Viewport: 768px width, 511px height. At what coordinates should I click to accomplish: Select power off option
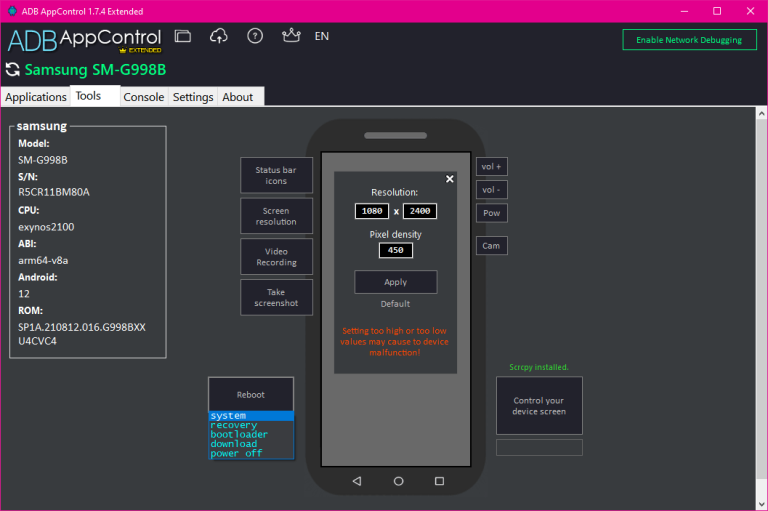tap(251, 453)
